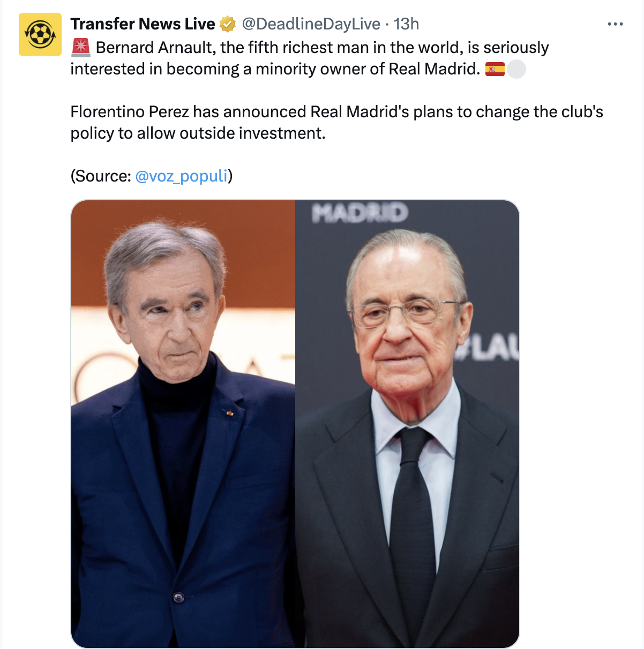This screenshot has height=649, width=644.
Task: Click the navy blazer's front button
Action: pyautogui.click(x=178, y=597)
